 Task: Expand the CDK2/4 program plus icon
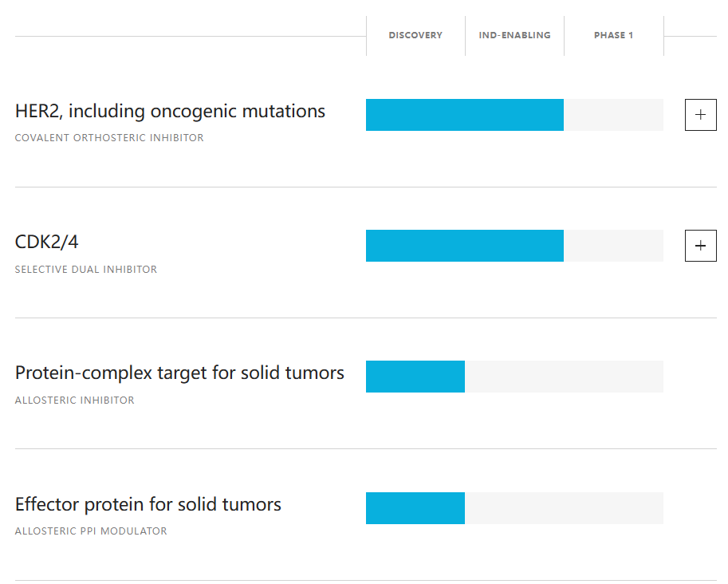click(700, 246)
